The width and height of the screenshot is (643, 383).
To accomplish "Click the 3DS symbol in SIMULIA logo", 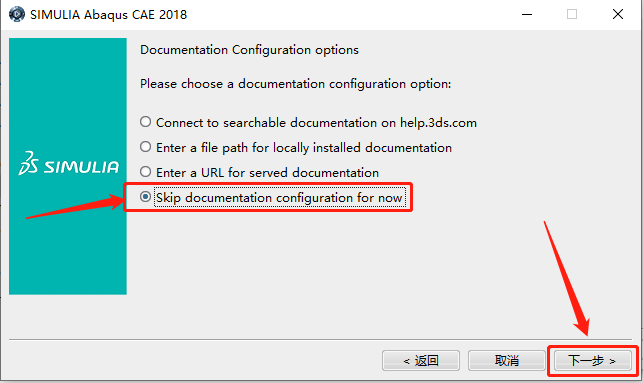I will click(x=29, y=163).
